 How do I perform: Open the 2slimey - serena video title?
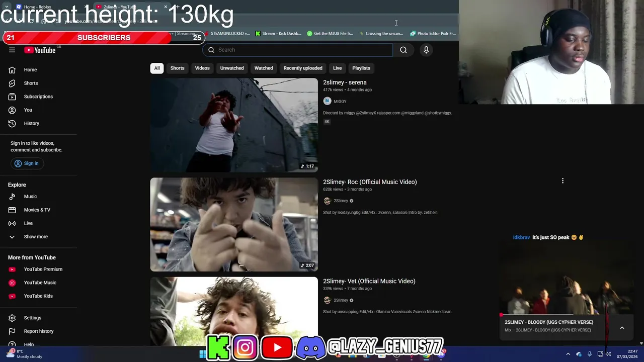tap(345, 82)
